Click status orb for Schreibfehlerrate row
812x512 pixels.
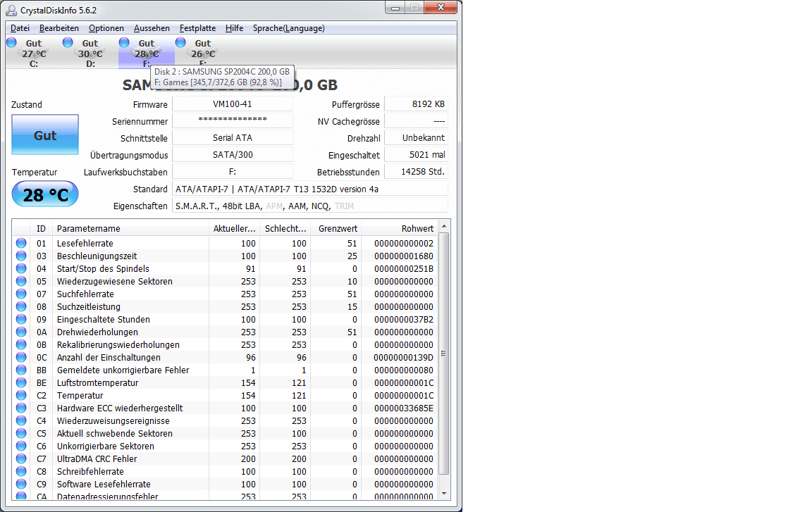[x=21, y=471]
